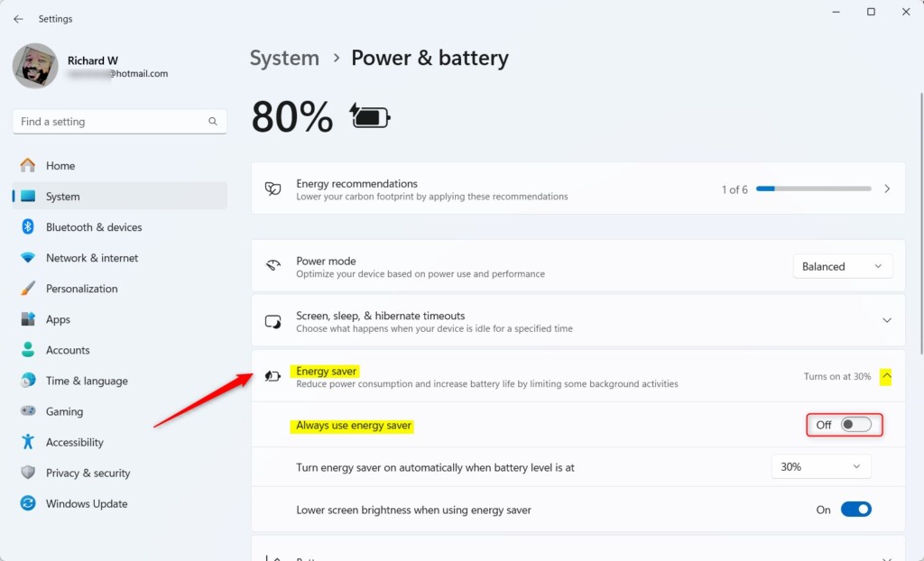
Task: Click the Gaming controller icon
Action: (28, 410)
